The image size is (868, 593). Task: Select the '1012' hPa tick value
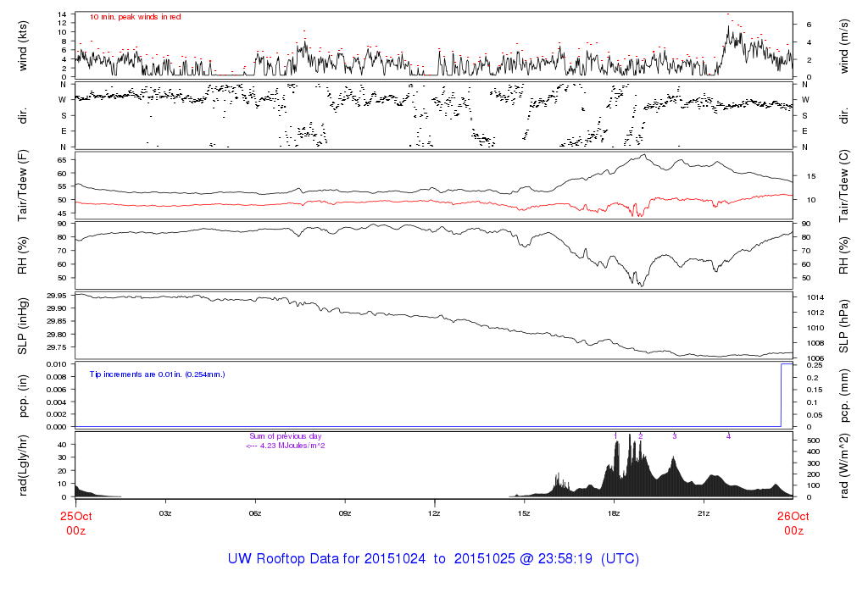pyautogui.click(x=815, y=313)
